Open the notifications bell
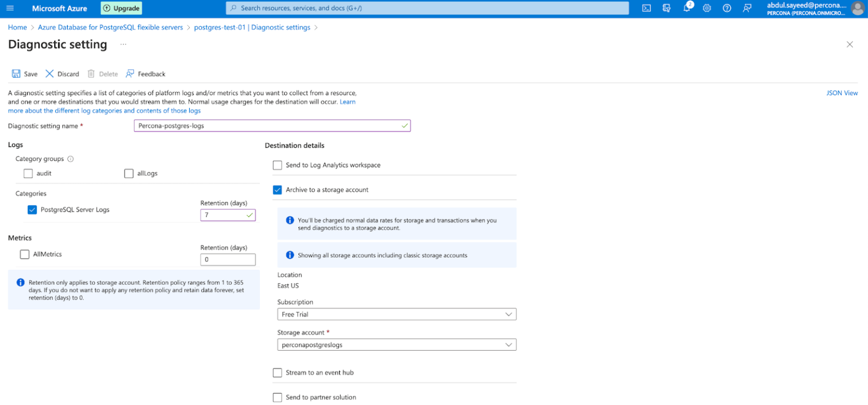The height and width of the screenshot is (405, 868). click(x=687, y=8)
